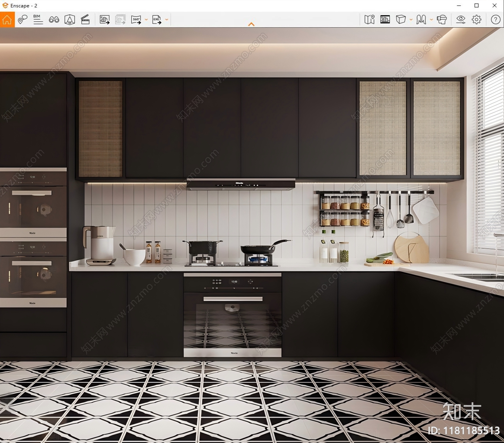Toggle the rendered-image display icon
This screenshot has width=504, height=443.
pyautogui.click(x=385, y=20)
